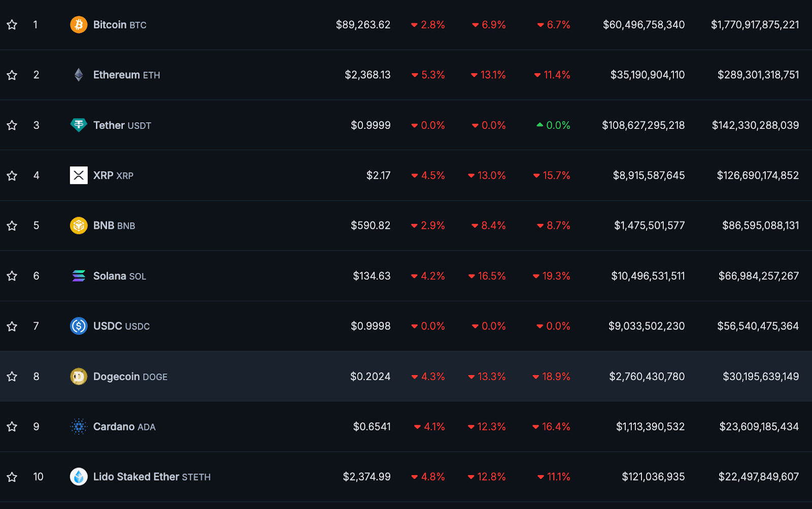This screenshot has height=509, width=812.
Task: Select Solana price $134.63
Action: click(x=371, y=276)
